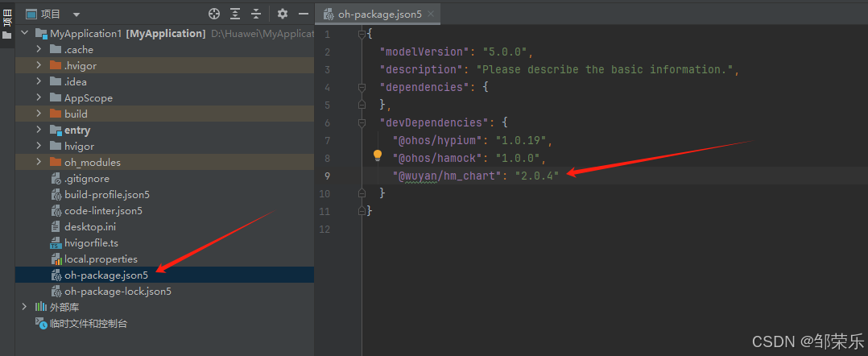
Task: Select the .gitignore file
Action: click(x=87, y=179)
